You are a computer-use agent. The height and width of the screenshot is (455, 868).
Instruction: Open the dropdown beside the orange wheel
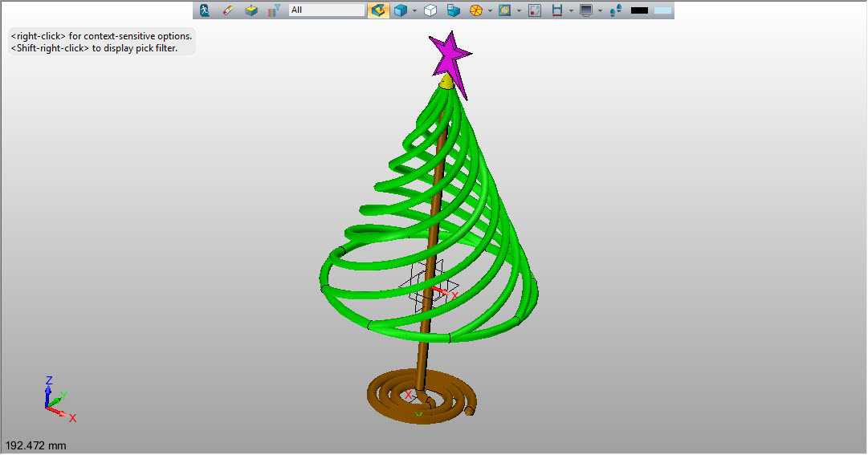[490, 10]
